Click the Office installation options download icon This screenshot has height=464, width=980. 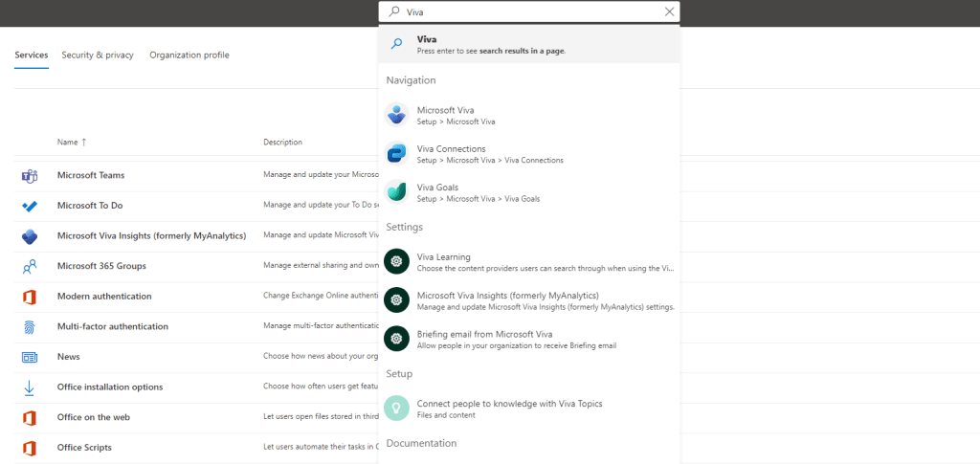30,387
